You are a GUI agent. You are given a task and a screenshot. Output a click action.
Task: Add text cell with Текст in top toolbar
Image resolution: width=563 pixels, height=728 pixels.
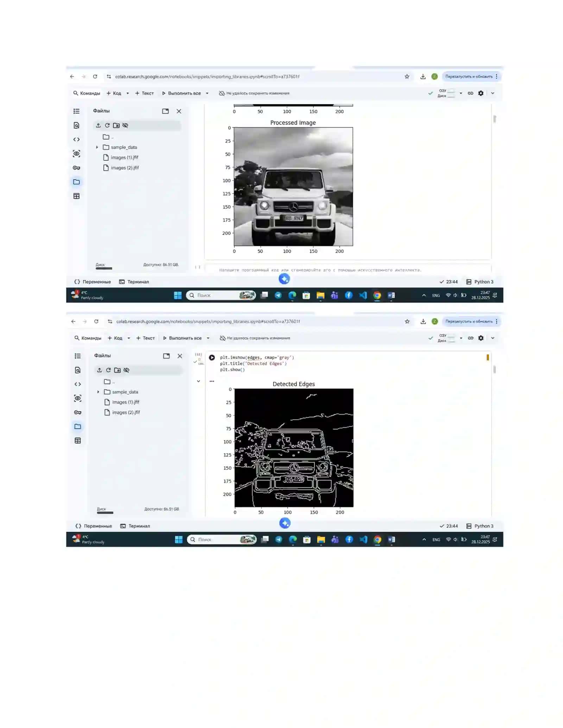click(145, 93)
